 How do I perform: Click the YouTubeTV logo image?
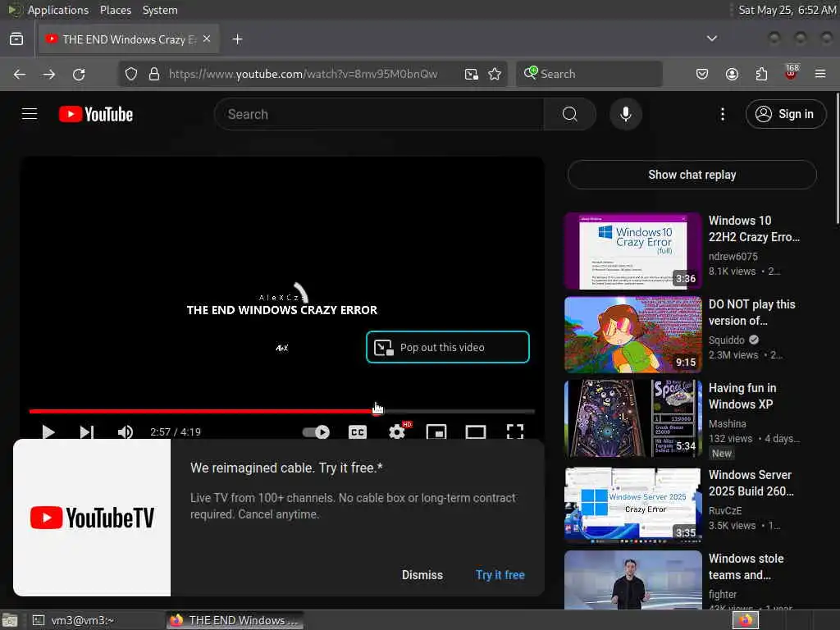tap(92, 518)
